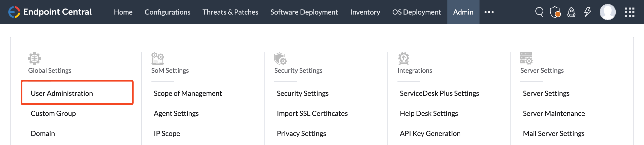Open IP Scope link
The image size is (644, 145).
pos(167,133)
